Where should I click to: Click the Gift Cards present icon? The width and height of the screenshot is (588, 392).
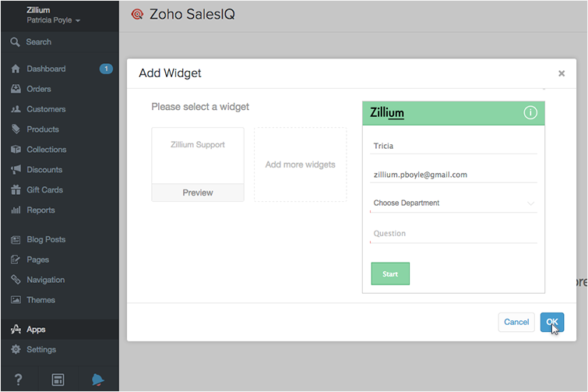click(16, 190)
